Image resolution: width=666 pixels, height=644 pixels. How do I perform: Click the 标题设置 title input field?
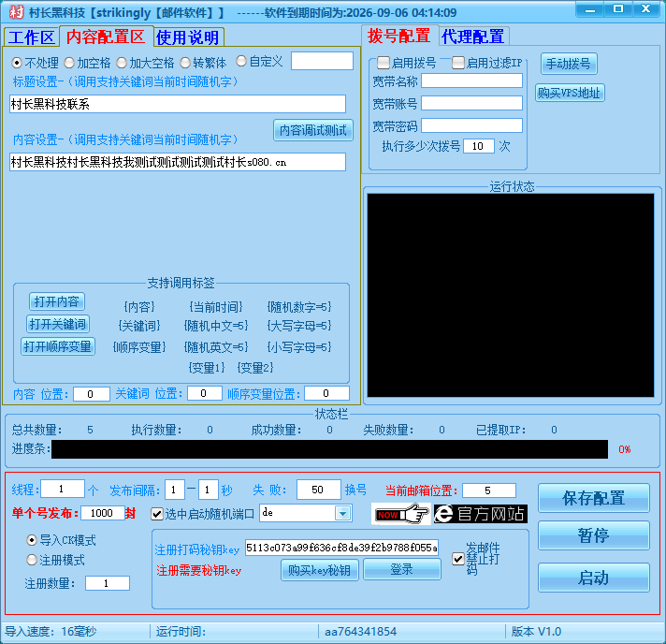tap(178, 104)
